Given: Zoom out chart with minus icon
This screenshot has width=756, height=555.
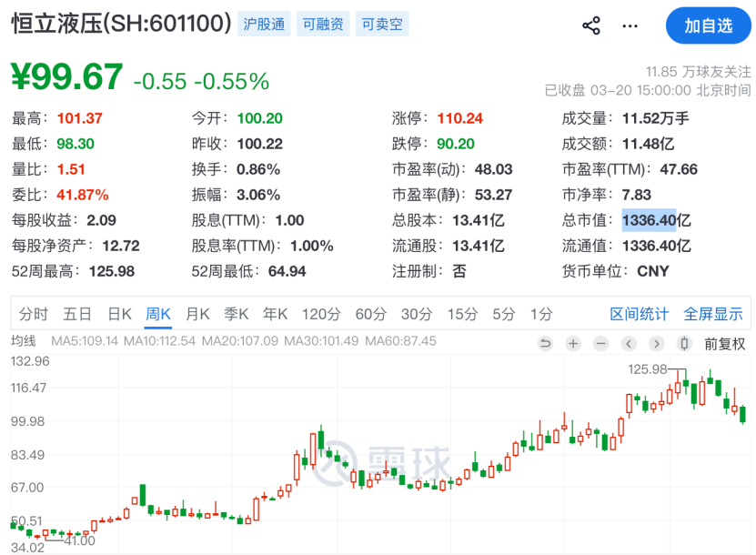Looking at the screenshot, I should [600, 344].
